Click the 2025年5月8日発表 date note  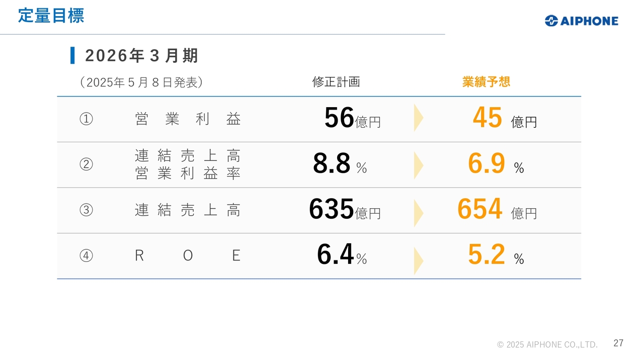(x=141, y=82)
